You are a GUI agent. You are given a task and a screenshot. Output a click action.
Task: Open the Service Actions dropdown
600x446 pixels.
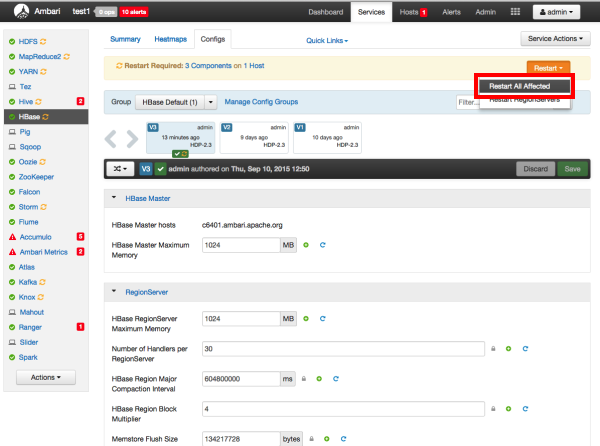[x=556, y=38]
